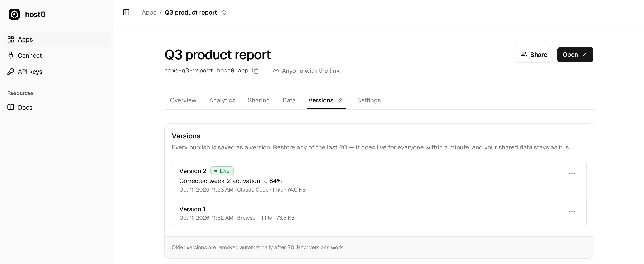
Task: Click the acme-q3-report.host0.app address text
Action: click(x=206, y=71)
